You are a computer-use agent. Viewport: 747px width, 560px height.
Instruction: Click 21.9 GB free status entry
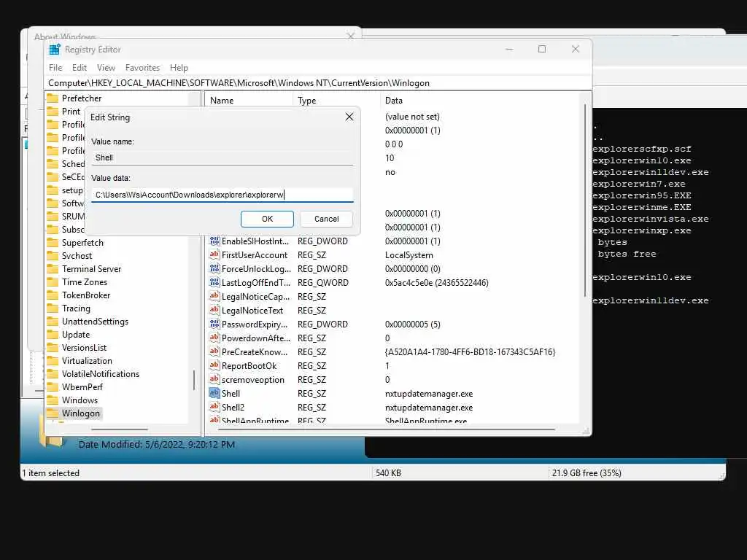click(587, 472)
